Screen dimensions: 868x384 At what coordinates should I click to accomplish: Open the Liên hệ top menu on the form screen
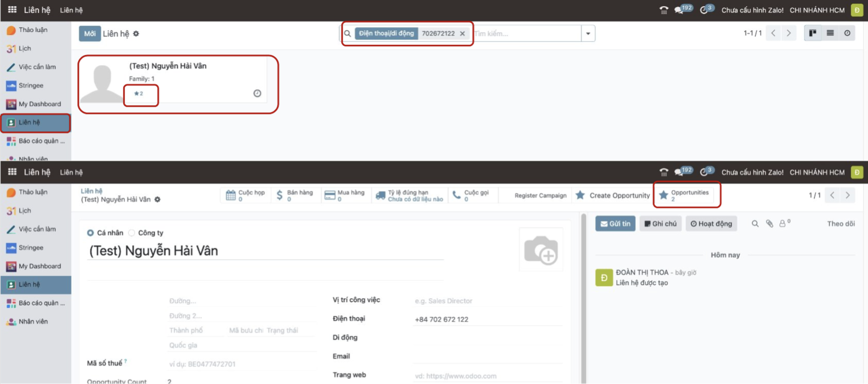[71, 172]
